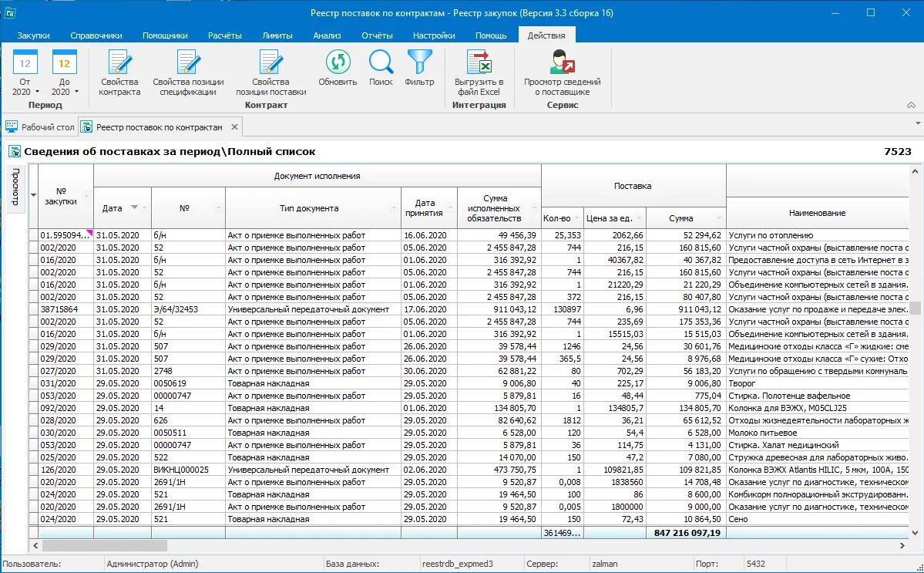This screenshot has width=924, height=573.
Task: Select the row with purchase 38715864
Action: point(469,309)
